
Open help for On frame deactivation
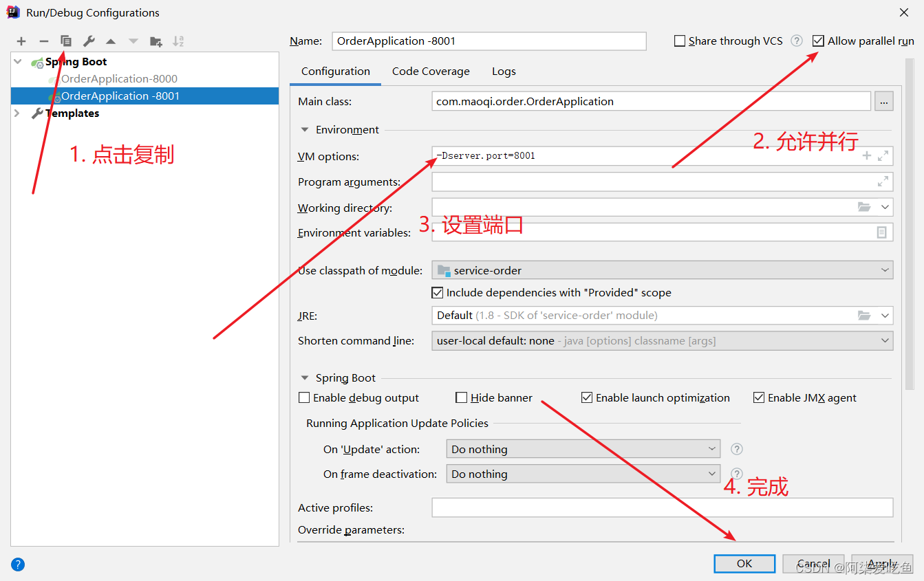[737, 474]
